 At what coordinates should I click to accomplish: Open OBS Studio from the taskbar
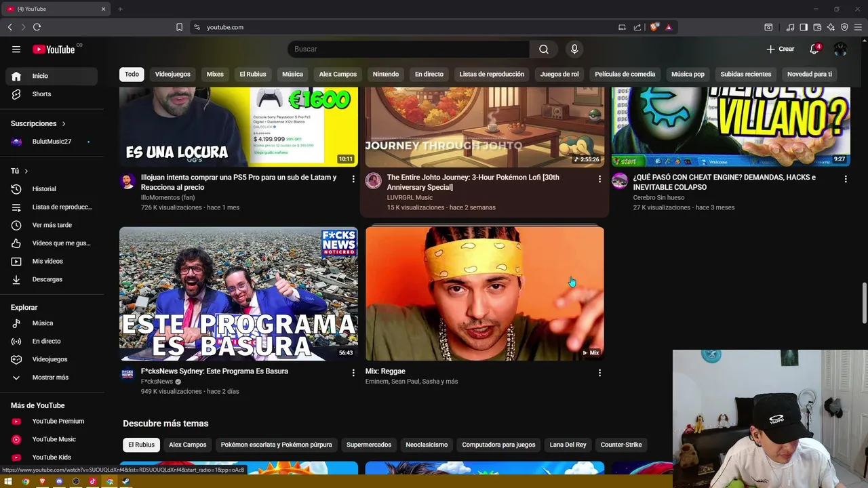tap(76, 481)
